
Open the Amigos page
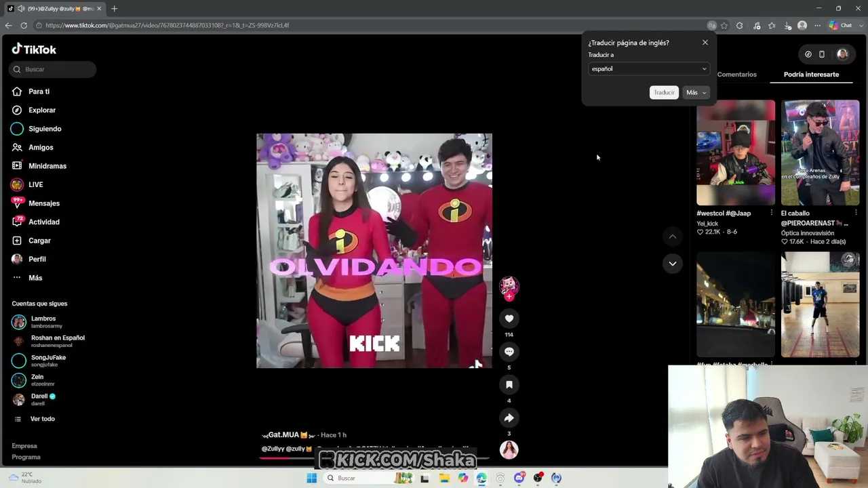tap(41, 147)
